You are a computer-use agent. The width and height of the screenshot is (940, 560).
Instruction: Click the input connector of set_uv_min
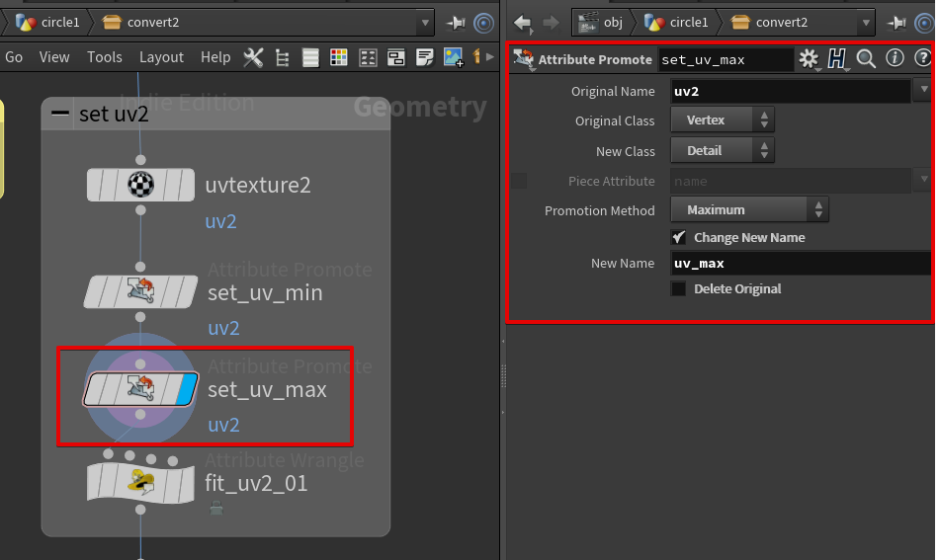coord(140,267)
